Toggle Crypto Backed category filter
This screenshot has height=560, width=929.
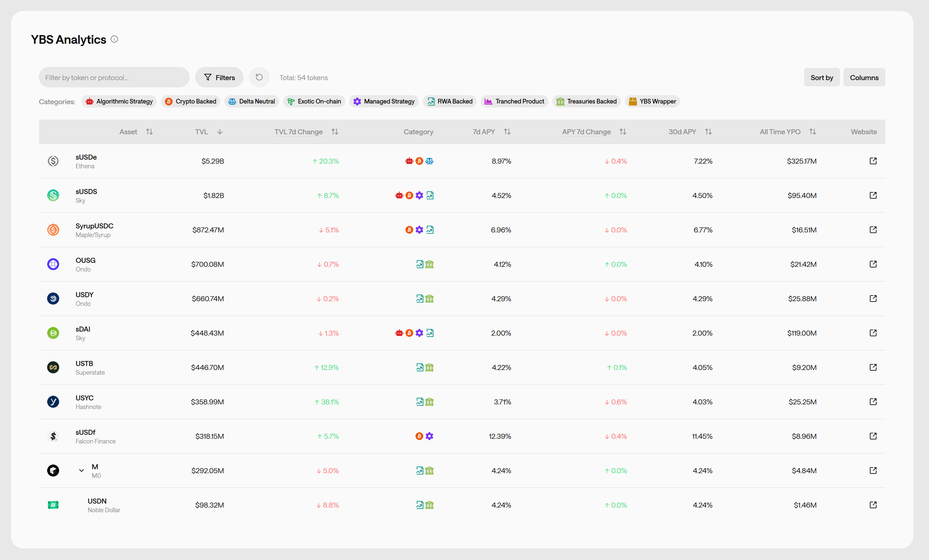pyautogui.click(x=190, y=102)
